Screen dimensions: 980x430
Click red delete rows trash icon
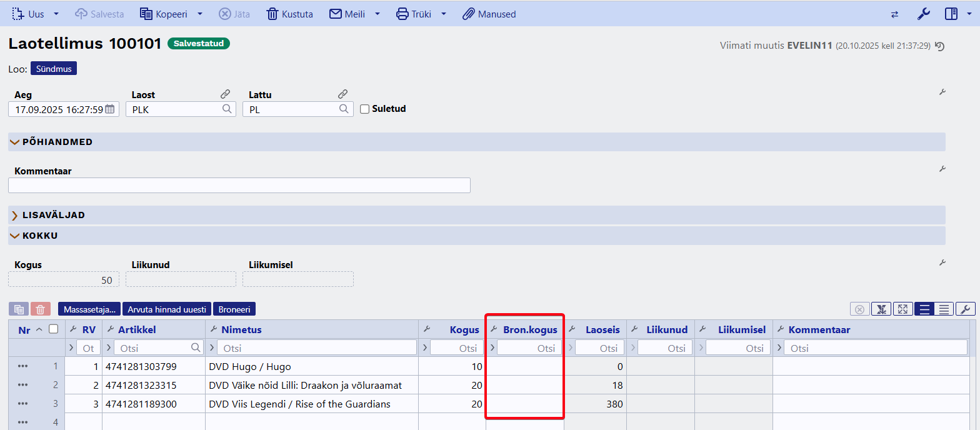pos(40,309)
